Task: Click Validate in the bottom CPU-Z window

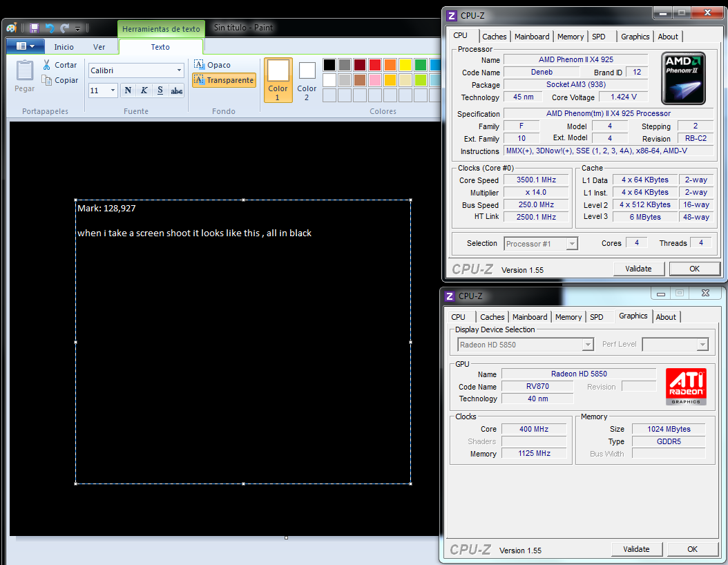Action: coord(636,549)
